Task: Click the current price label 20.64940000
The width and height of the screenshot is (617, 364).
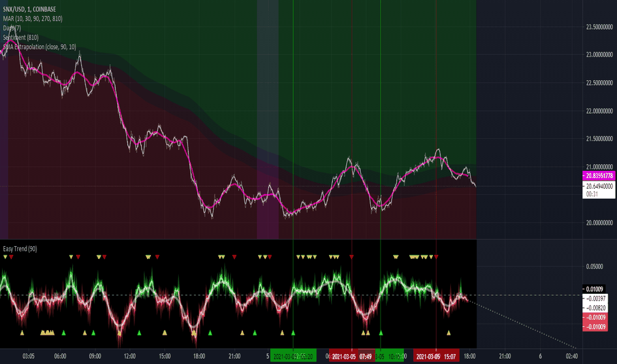Action: [599, 186]
